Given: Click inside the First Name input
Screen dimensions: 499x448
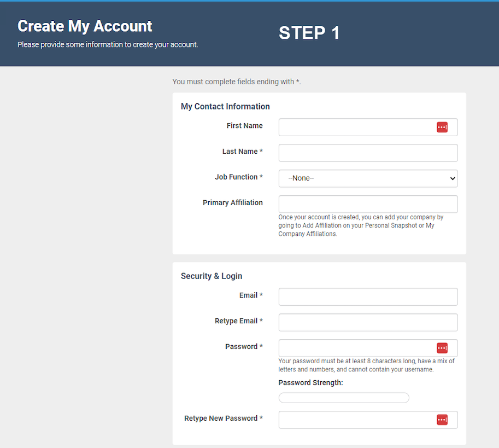Looking at the screenshot, I should click(x=355, y=127).
